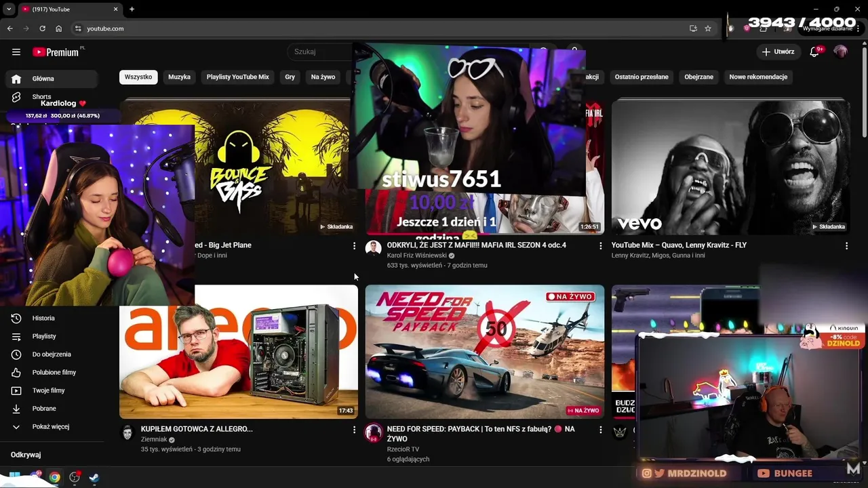Open the Karol Friz Wiśniewski channel name
Viewport: 868px width, 488px height.
[417, 256]
